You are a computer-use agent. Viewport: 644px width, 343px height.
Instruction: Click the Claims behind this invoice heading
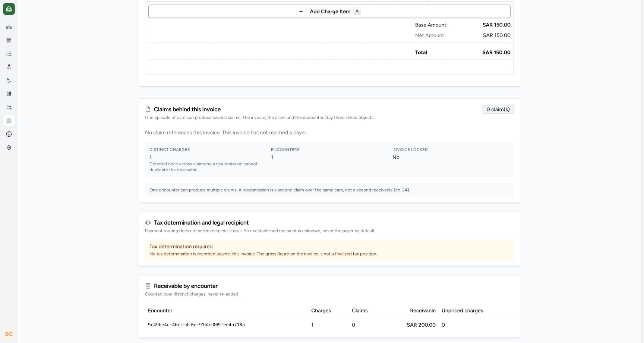tap(187, 109)
